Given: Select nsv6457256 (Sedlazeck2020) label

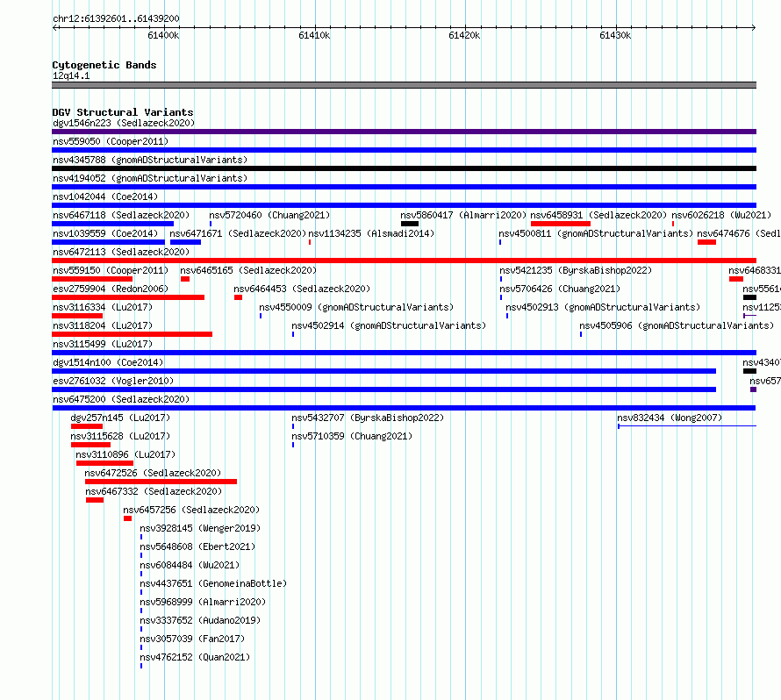Looking at the screenshot, I should (x=191, y=510).
